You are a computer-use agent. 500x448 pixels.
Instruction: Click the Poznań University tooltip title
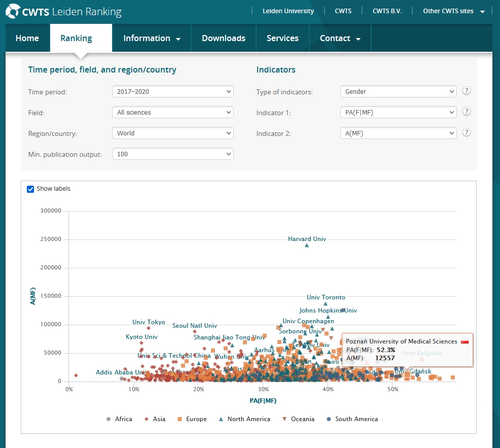pyautogui.click(x=402, y=341)
